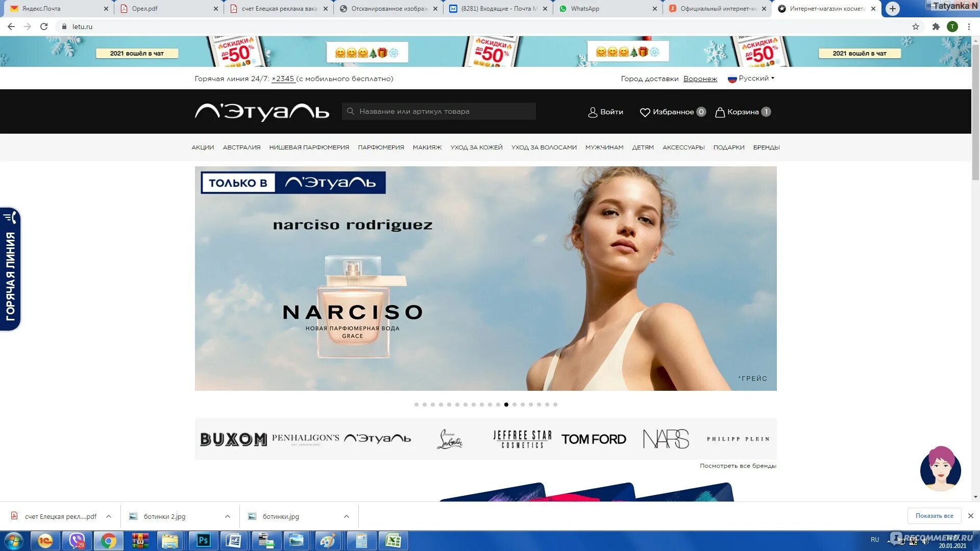Image resolution: width=980 pixels, height=551 pixels.
Task: Open a new browser tab
Action: pos(892,9)
